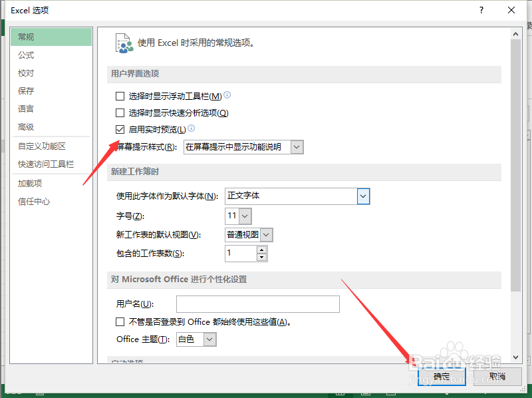Select the 保存 category
The width and height of the screenshot is (532, 398).
[51, 91]
